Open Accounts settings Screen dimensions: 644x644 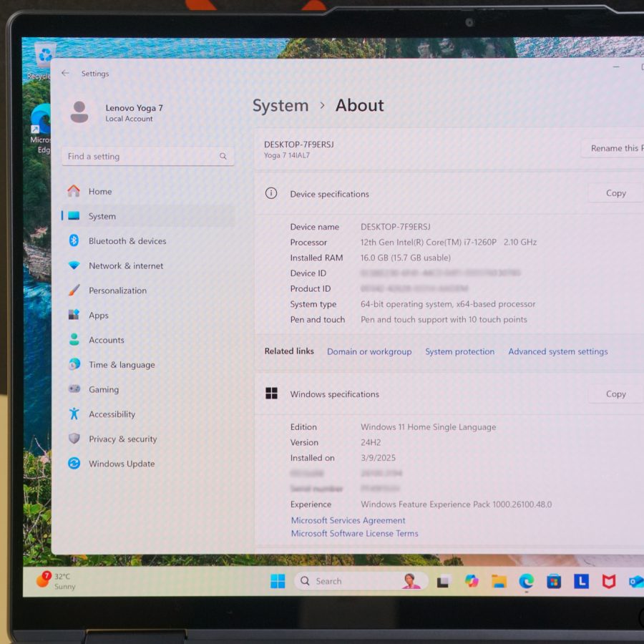[x=148, y=340]
